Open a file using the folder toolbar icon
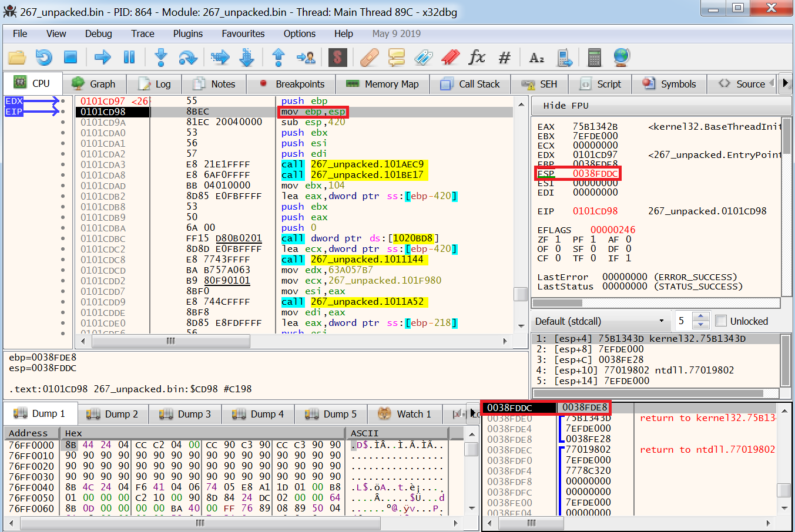This screenshot has width=795, height=532. [x=16, y=57]
